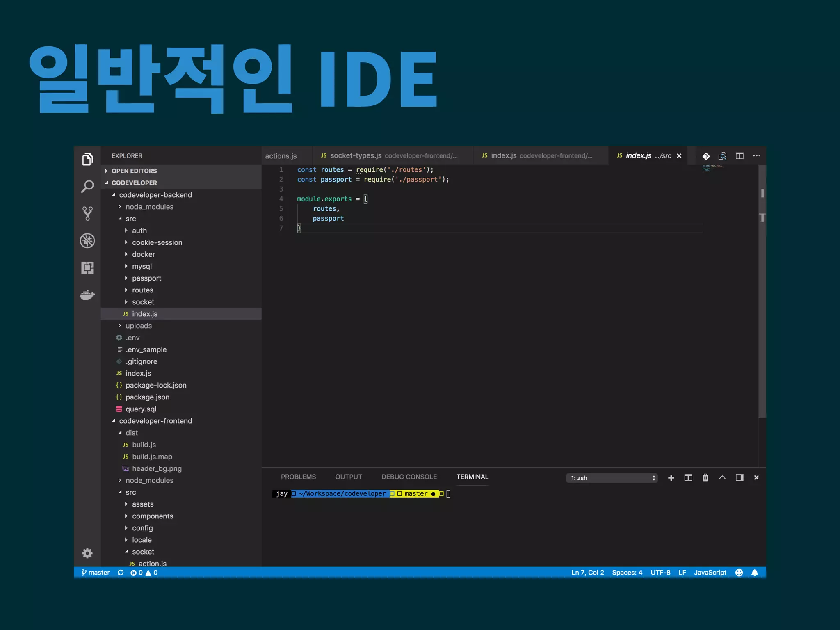The image size is (840, 630).
Task: Select the terminal shell dropdown 1: zsh
Action: pos(612,478)
